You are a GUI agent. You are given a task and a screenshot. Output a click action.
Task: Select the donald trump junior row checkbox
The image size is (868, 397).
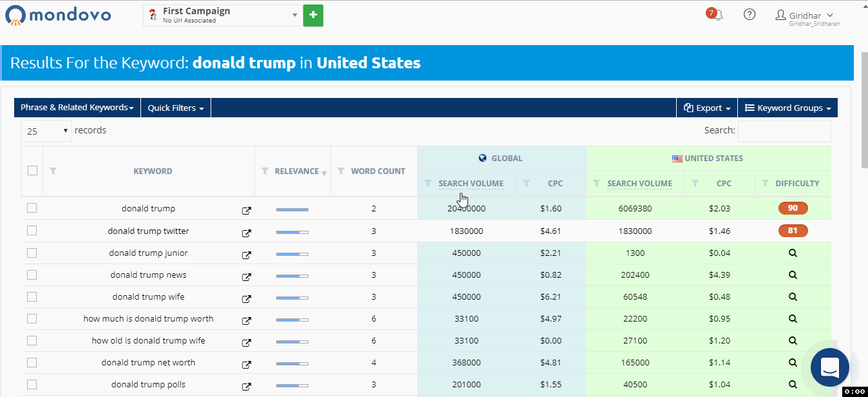[x=32, y=253]
